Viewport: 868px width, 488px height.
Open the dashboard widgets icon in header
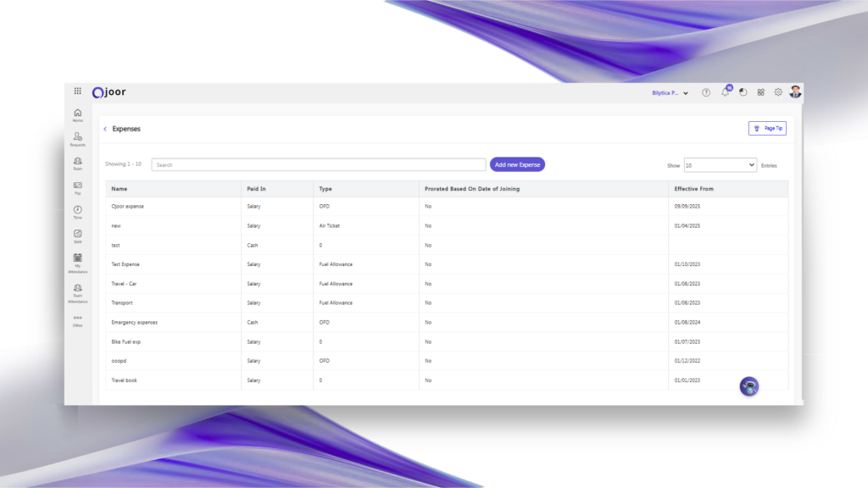pos(760,92)
